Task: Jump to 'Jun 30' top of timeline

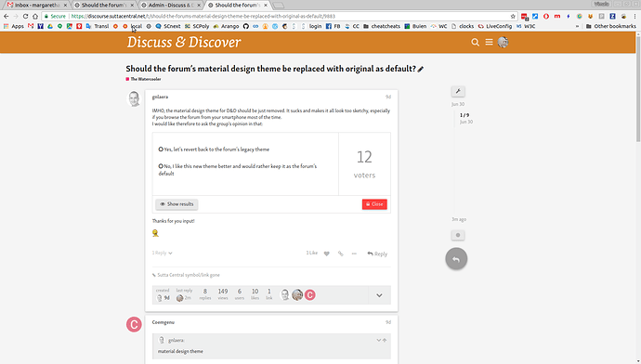Action: pos(458,104)
